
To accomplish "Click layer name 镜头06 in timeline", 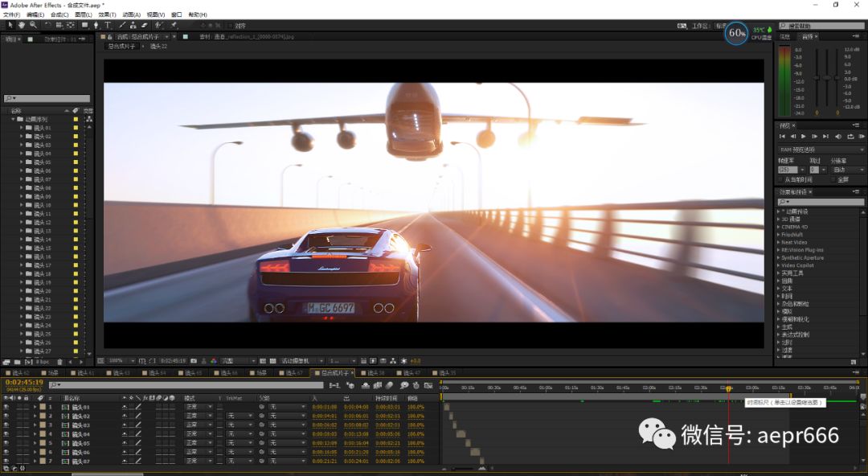I will pos(81,452).
